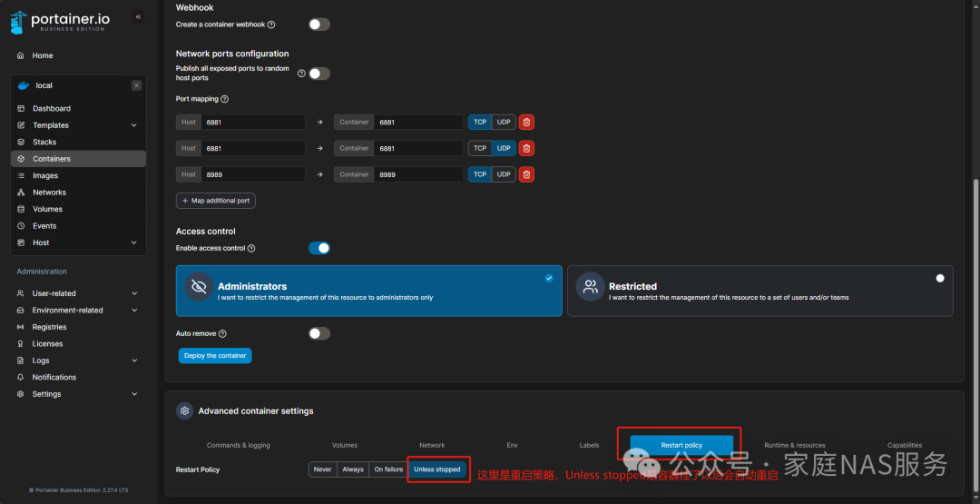Expand the Host menu chevron
The height and width of the screenshot is (504, 980).
coord(133,242)
